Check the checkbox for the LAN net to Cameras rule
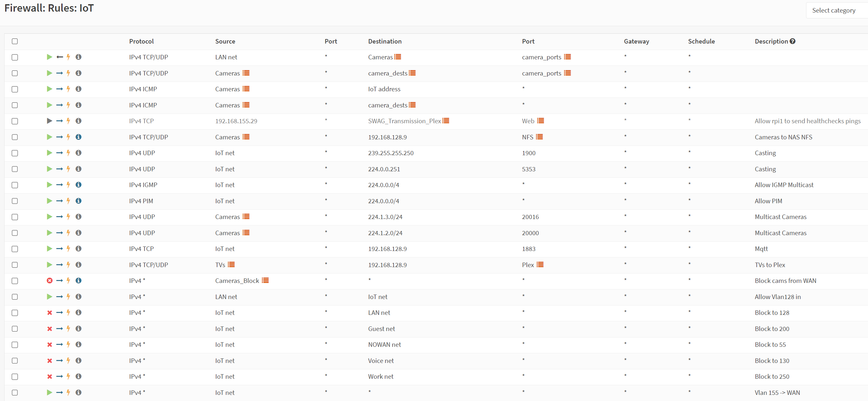The image size is (868, 401). click(15, 57)
